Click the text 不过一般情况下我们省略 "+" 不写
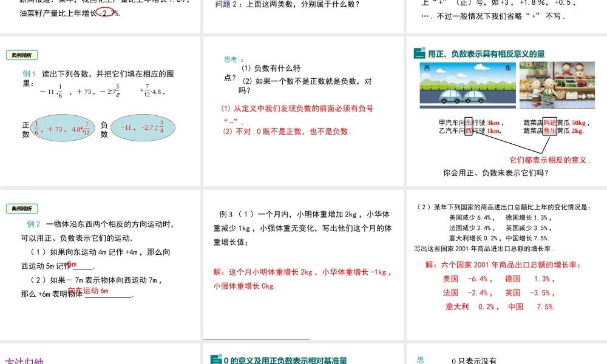Viewport: 607px width, 364px height. pos(501,16)
